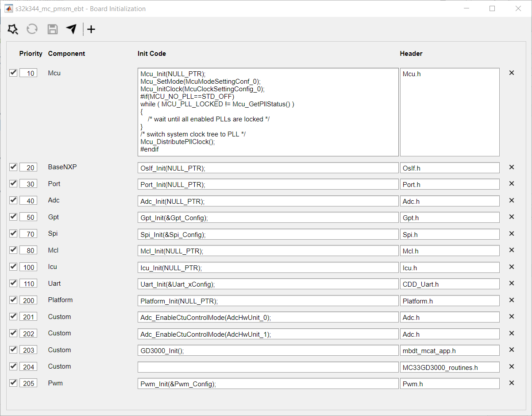Click the CDD_Uart.h header field
The width and height of the screenshot is (532, 416).
(449, 284)
